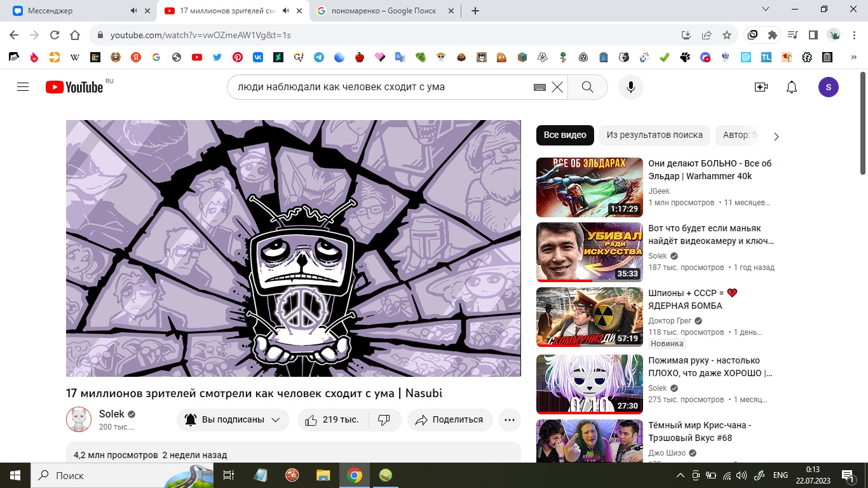Show more filter chips with arrow
The width and height of the screenshot is (868, 488).
point(776,136)
